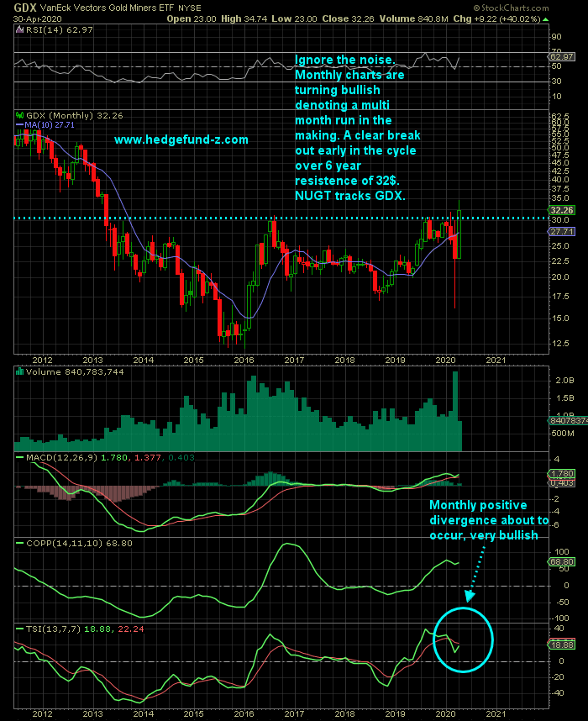Select the Volume 840,783,744 legend label
The height and width of the screenshot is (721, 588).
pyautogui.click(x=75, y=371)
